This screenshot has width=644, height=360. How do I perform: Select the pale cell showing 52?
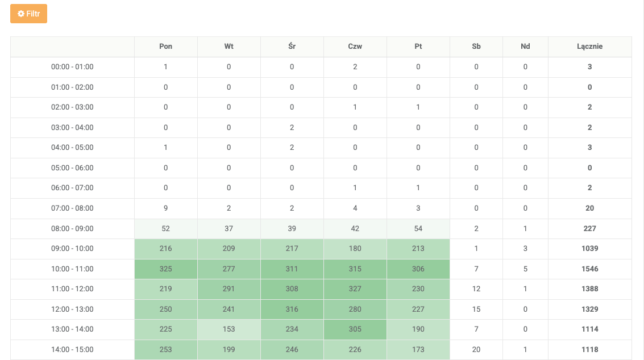click(x=166, y=228)
